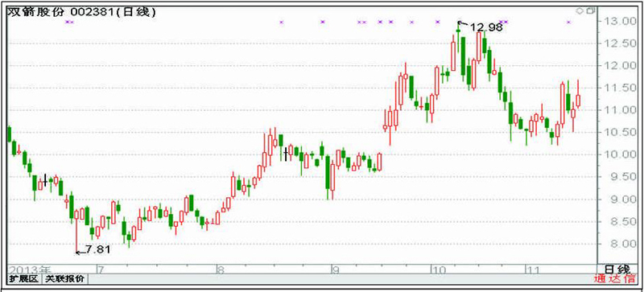The height and width of the screenshot is (292, 644).
Task: Click the diamond icon at chart top-right
Action: click(580, 11)
